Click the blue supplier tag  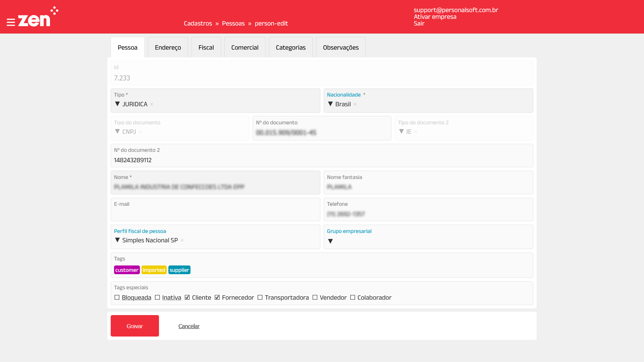coord(179,270)
